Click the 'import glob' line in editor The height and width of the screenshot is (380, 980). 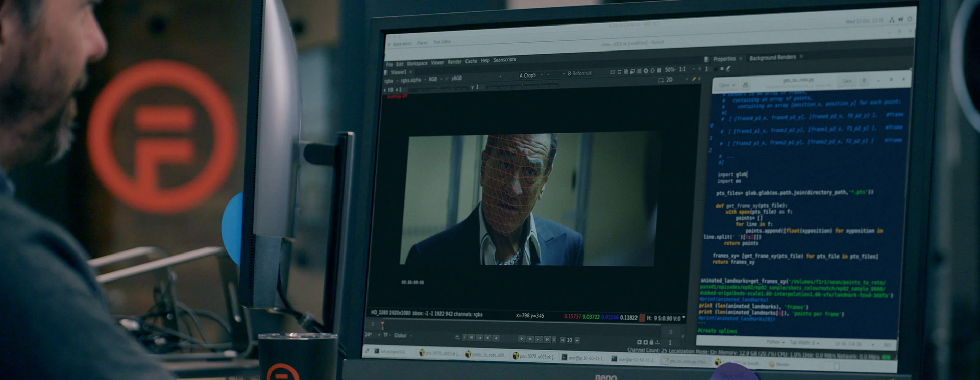732,174
